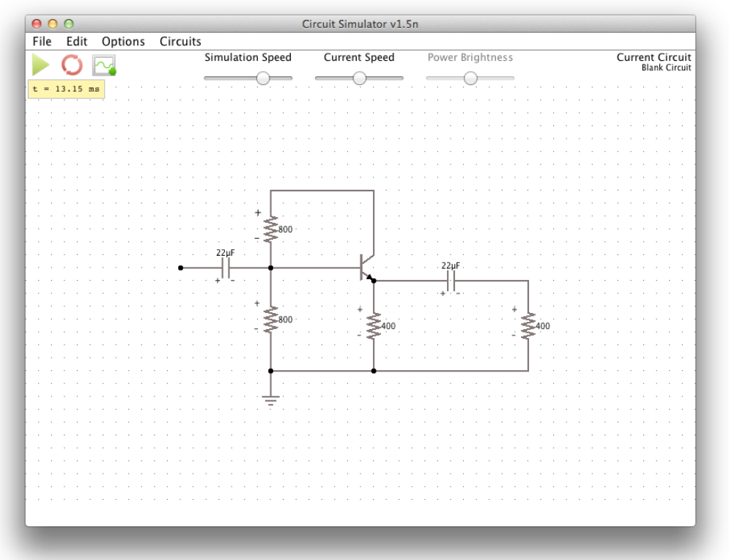Minimize the Circuit Simulator window
This screenshot has width=729, height=560.
[53, 23]
